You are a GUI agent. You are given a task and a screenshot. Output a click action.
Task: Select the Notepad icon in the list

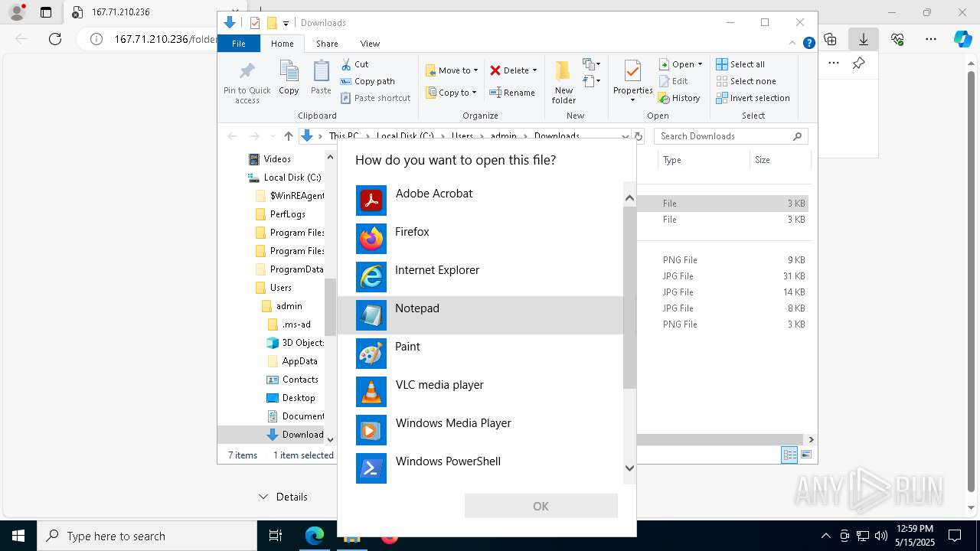(x=371, y=315)
